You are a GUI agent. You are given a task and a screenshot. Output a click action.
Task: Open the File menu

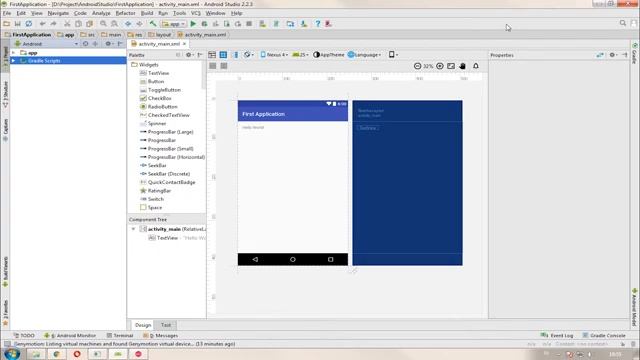tap(7, 13)
